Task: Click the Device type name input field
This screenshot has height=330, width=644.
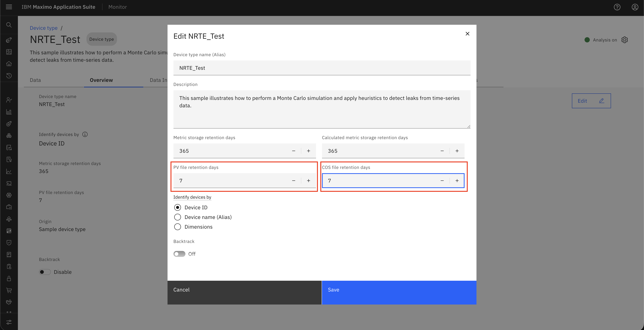Action: pyautogui.click(x=322, y=68)
